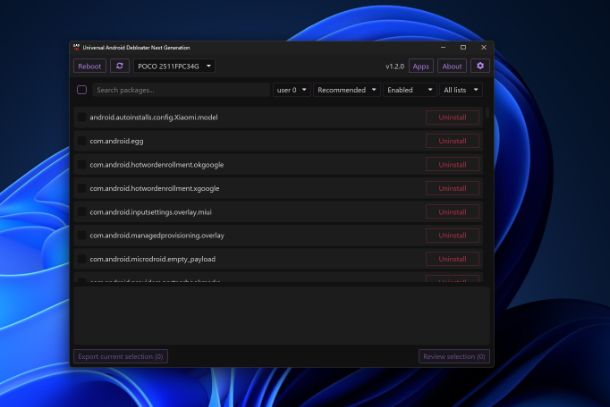Select com.android.microdroid.empty_payload checkbox
This screenshot has width=610, height=407.
[82, 259]
